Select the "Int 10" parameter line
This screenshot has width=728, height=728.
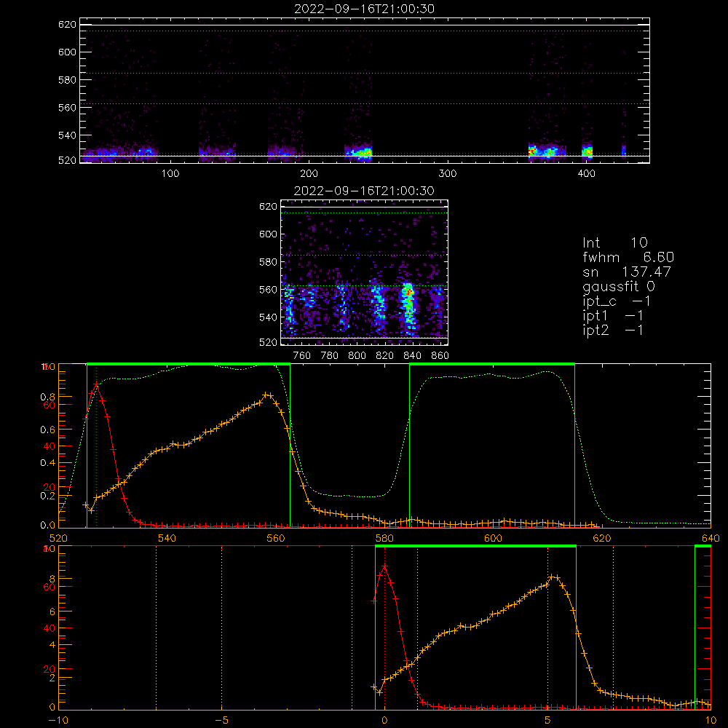[615, 242]
